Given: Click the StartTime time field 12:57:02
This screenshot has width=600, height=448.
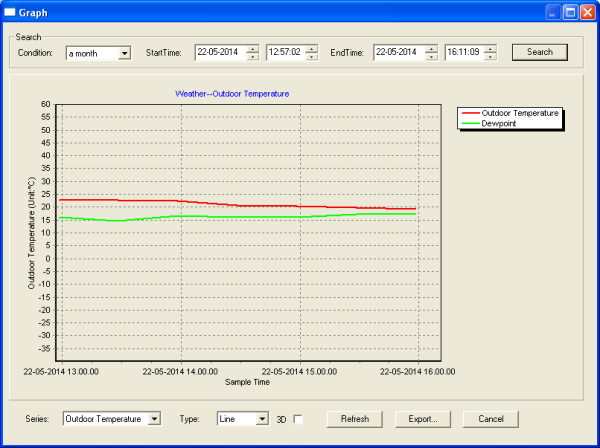Looking at the screenshot, I should click(286, 52).
